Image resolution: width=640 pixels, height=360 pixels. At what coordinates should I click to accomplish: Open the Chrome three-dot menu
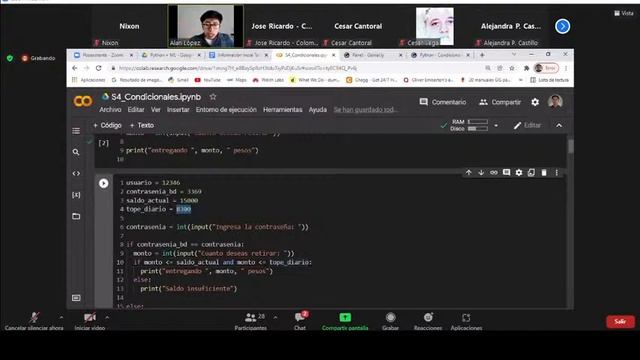[x=566, y=68]
